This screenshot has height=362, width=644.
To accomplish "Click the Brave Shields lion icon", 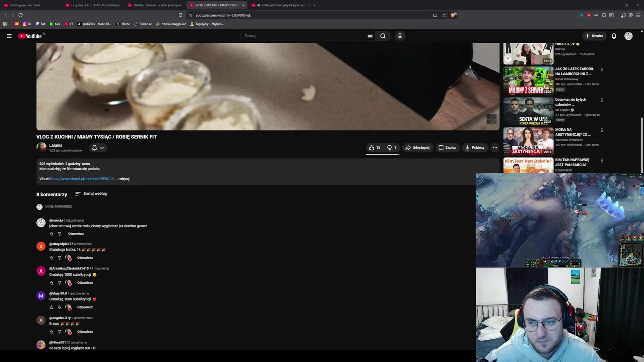I will coord(453,15).
